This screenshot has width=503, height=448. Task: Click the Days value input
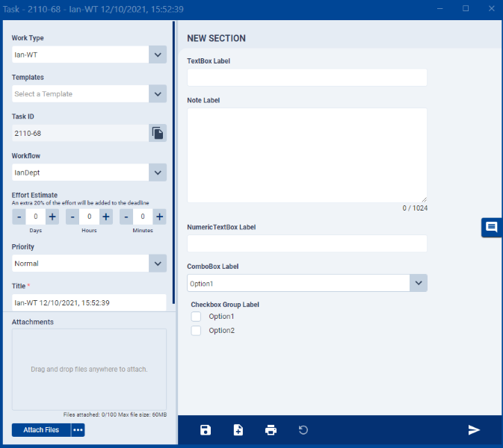[36, 217]
